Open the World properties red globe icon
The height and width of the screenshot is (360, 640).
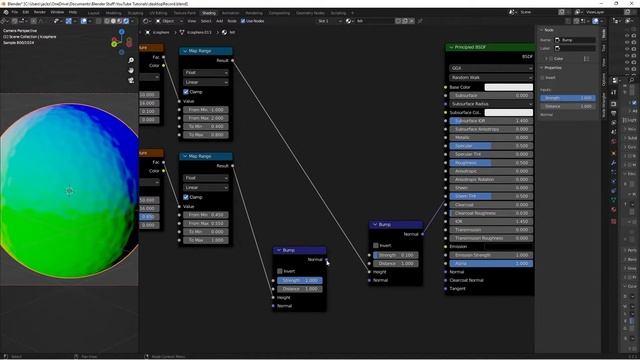click(x=613, y=142)
